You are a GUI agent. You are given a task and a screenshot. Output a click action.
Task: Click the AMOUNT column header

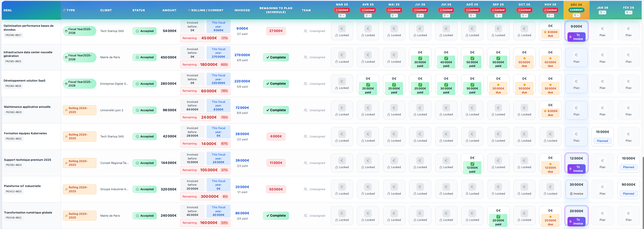point(169,10)
